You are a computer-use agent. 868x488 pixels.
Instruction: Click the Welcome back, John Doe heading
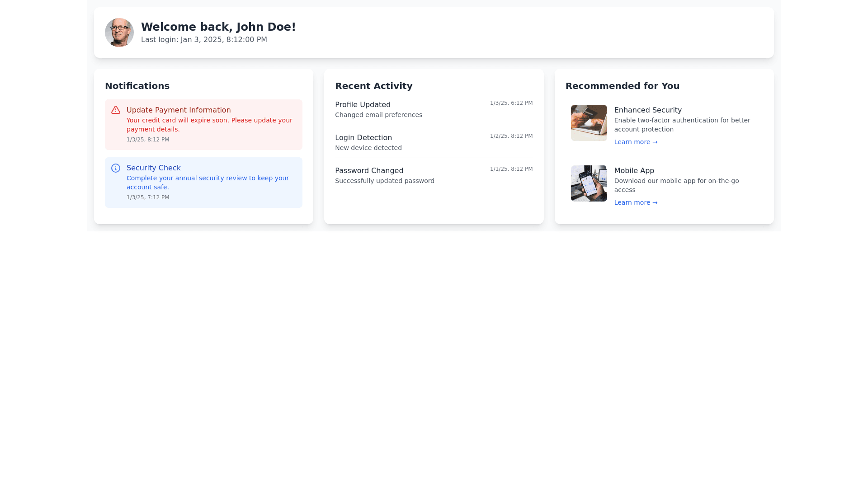pyautogui.click(x=218, y=27)
